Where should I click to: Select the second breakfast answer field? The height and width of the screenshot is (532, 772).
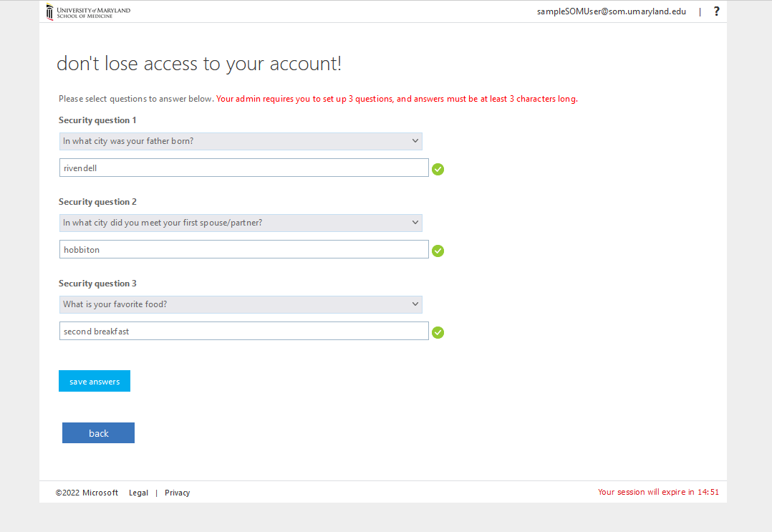click(243, 332)
